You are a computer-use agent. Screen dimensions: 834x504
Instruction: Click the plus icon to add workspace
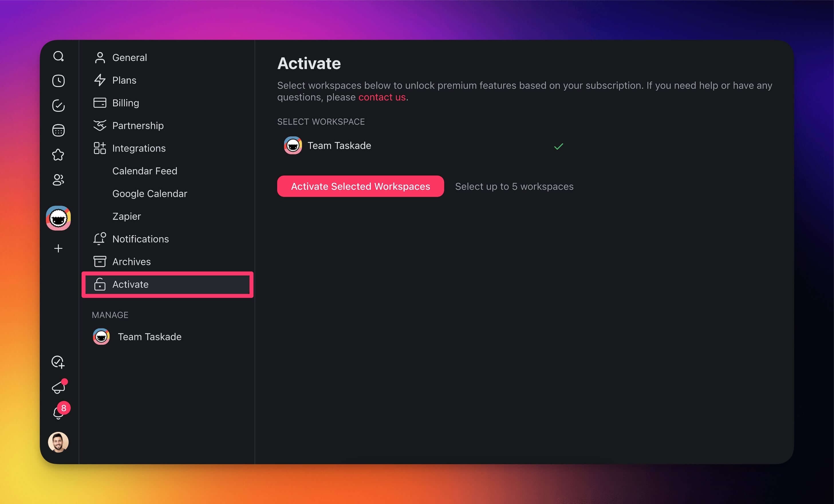[x=58, y=249]
